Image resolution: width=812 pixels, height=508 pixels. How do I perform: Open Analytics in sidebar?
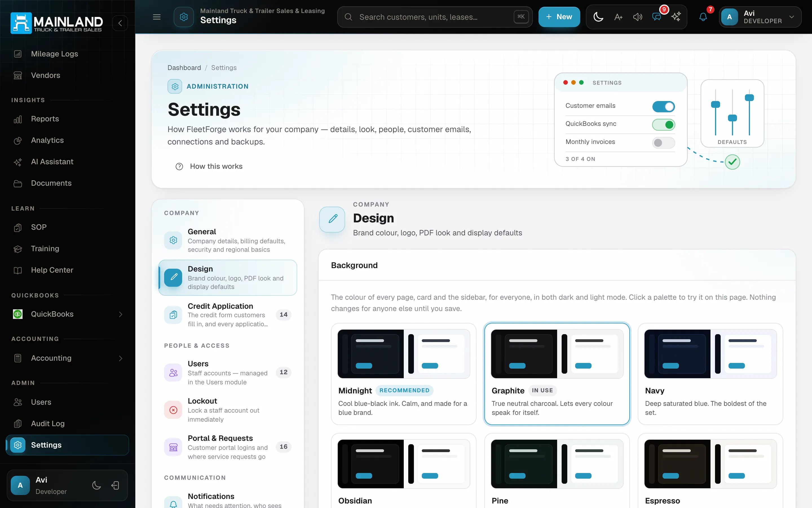tap(67, 141)
